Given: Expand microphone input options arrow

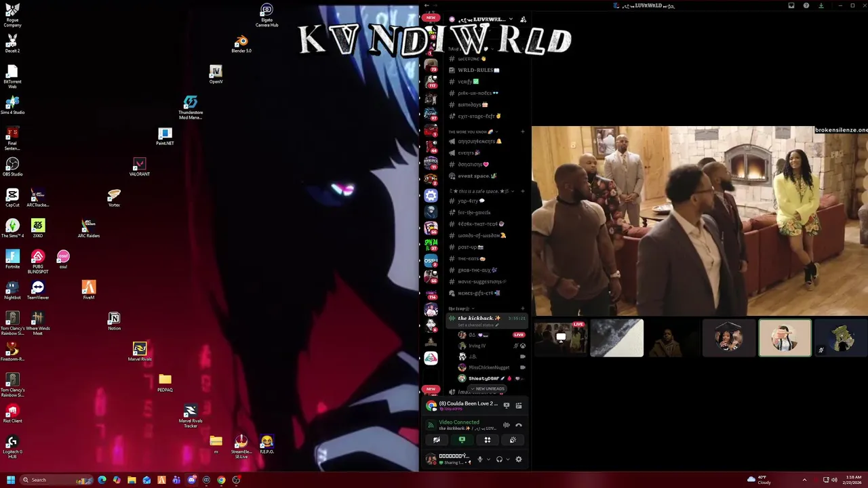Looking at the screenshot, I should 488,460.
